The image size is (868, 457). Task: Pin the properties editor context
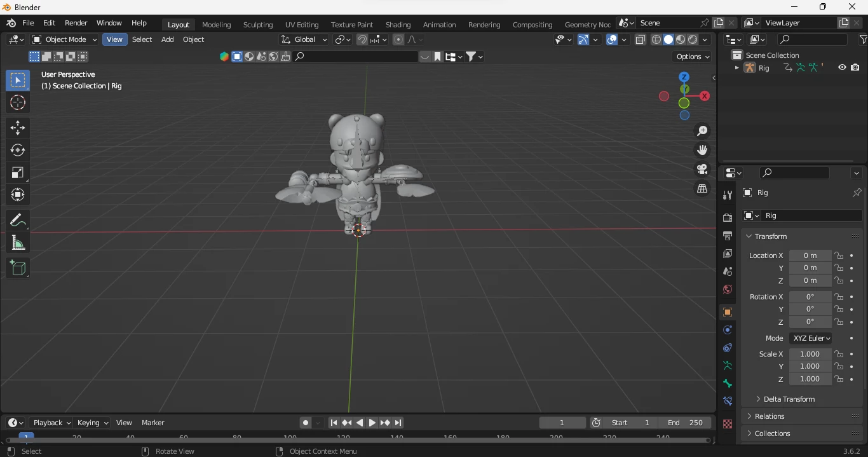point(857,193)
